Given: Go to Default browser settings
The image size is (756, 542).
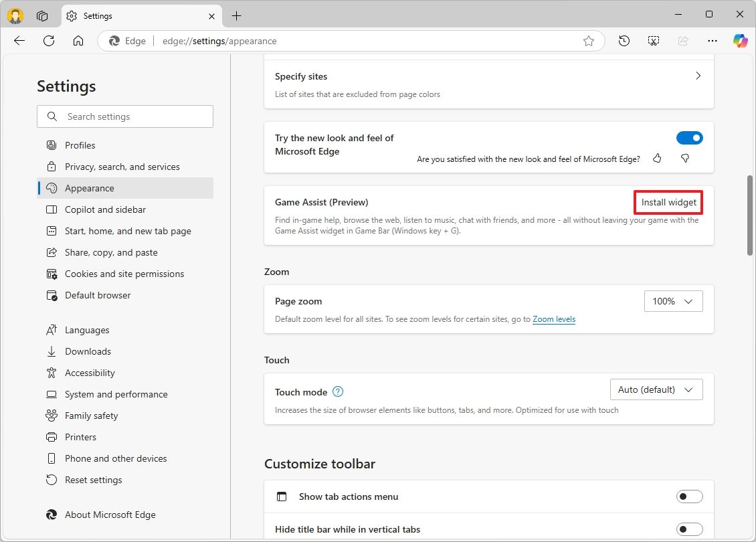Looking at the screenshot, I should tap(125, 295).
